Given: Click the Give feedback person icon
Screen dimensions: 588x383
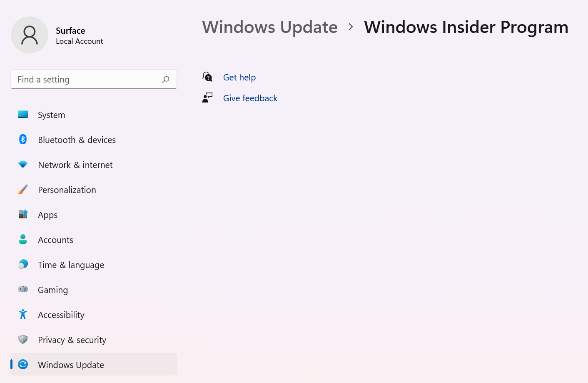Looking at the screenshot, I should [x=207, y=98].
